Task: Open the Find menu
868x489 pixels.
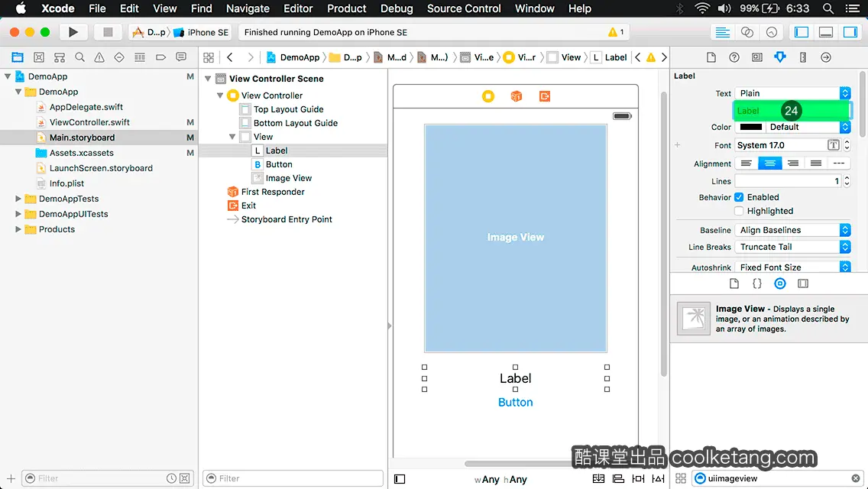Action: click(x=202, y=8)
